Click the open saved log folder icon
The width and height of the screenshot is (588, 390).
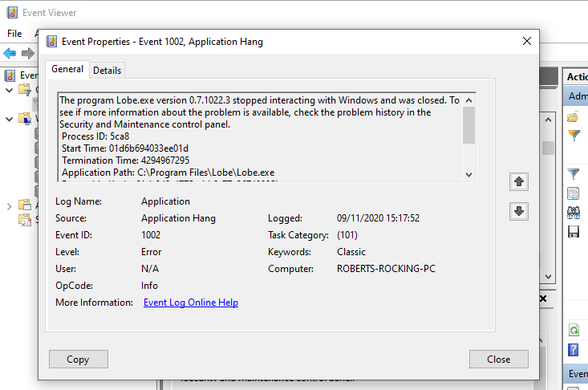pos(574,117)
